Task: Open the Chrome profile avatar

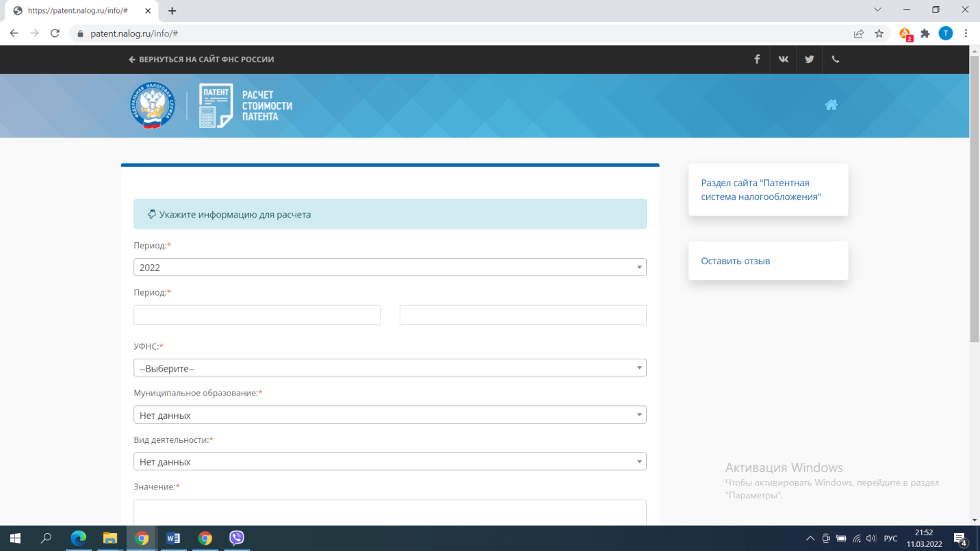Action: (946, 34)
